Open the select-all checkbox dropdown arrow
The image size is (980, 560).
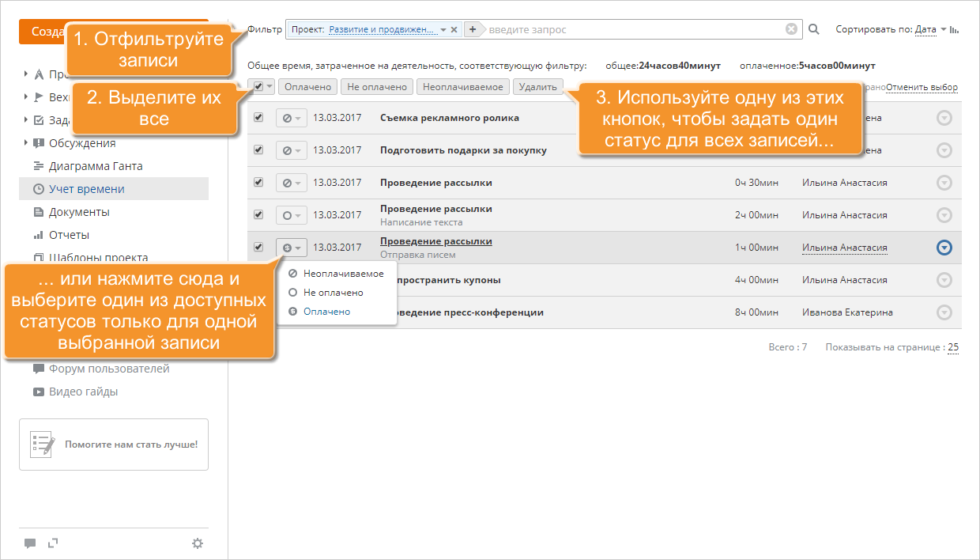click(x=269, y=86)
